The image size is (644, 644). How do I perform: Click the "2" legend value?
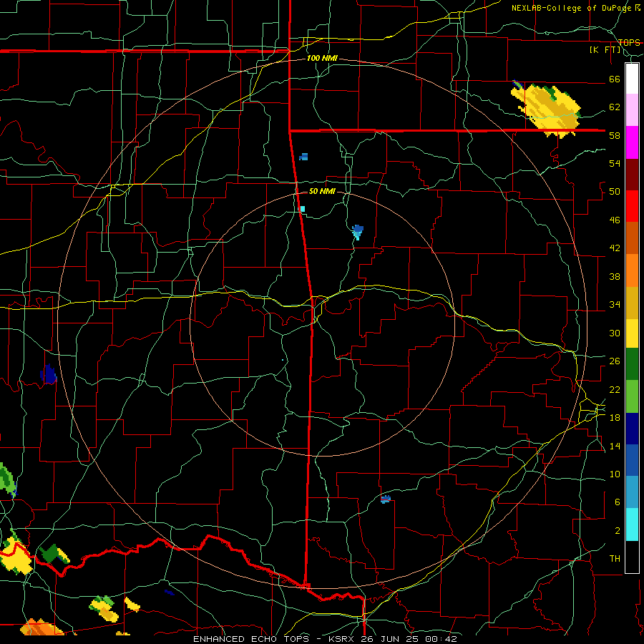618,530
